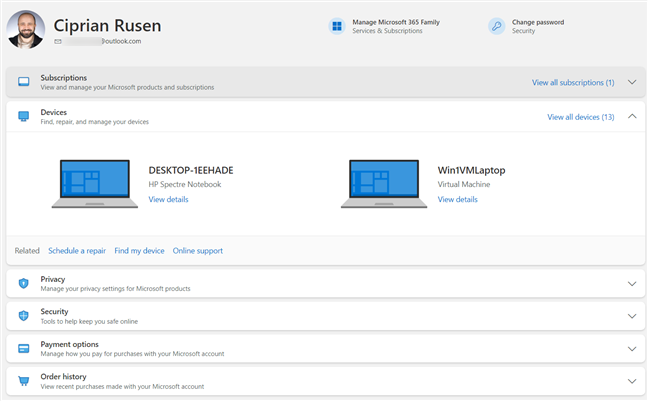Click the Ciprian Rusen profile photo
Screen dimensions: 648x401
coord(26,29)
